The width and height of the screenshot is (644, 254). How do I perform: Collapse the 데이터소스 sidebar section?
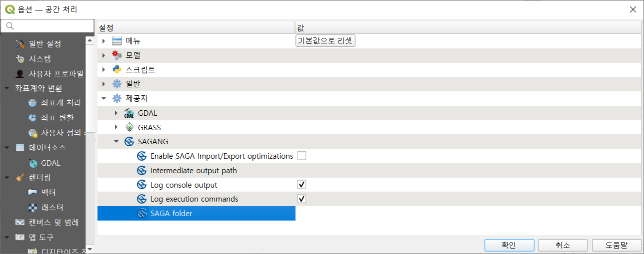[7, 148]
